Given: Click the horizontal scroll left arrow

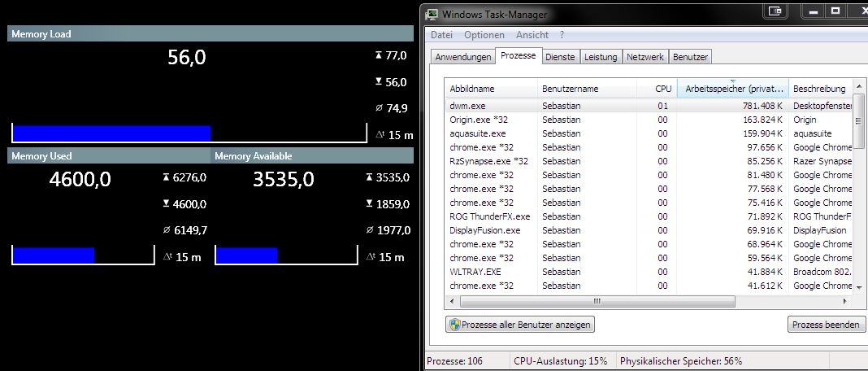Looking at the screenshot, I should 453,301.
